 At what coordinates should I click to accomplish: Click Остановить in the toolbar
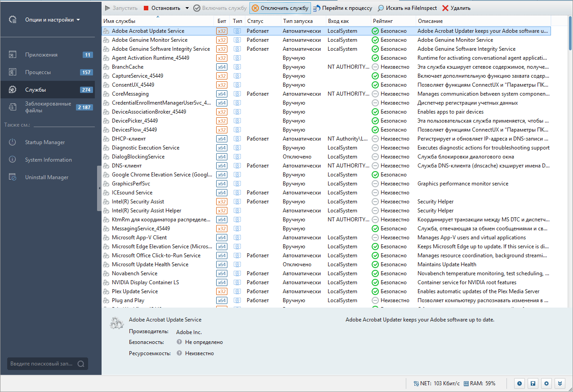162,8
